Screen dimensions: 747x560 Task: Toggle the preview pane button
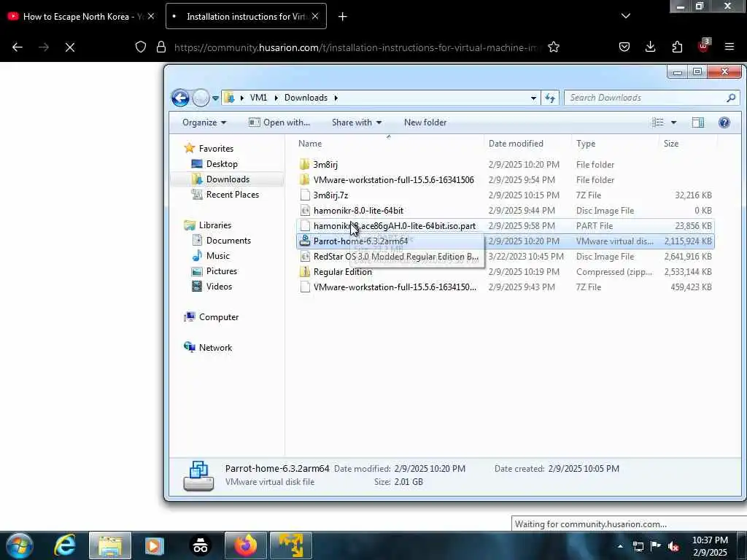[x=698, y=122]
